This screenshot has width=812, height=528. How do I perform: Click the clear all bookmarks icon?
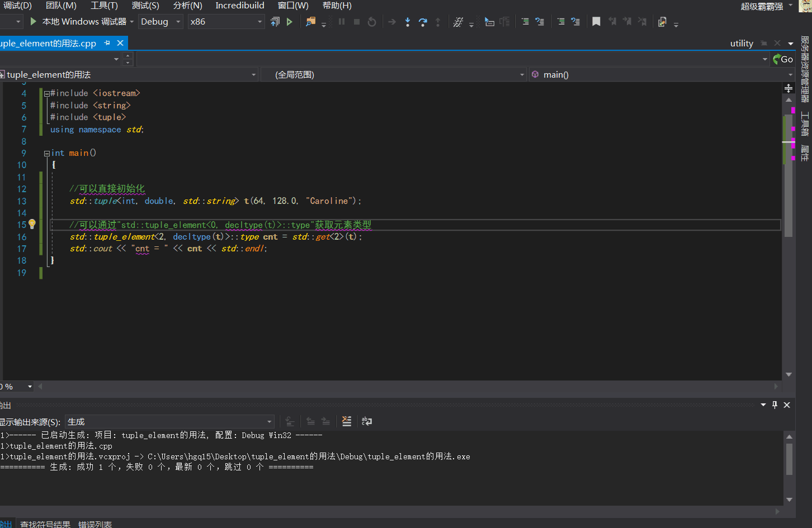click(x=643, y=22)
